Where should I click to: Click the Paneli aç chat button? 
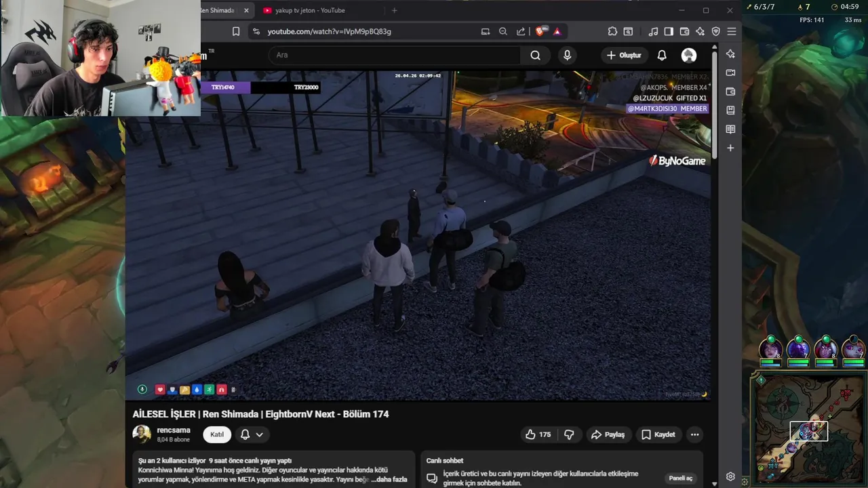point(680,478)
